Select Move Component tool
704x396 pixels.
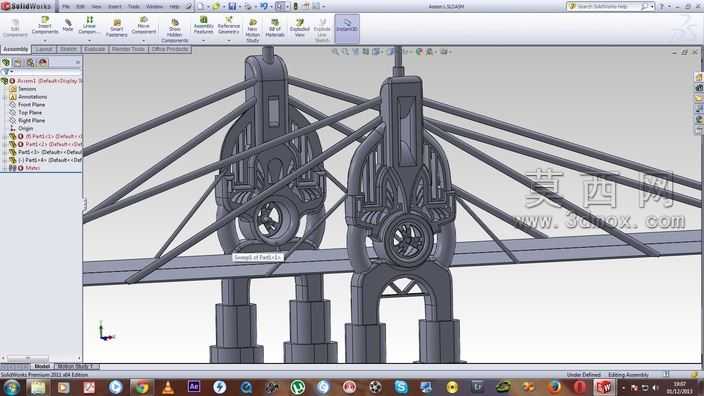(x=144, y=26)
